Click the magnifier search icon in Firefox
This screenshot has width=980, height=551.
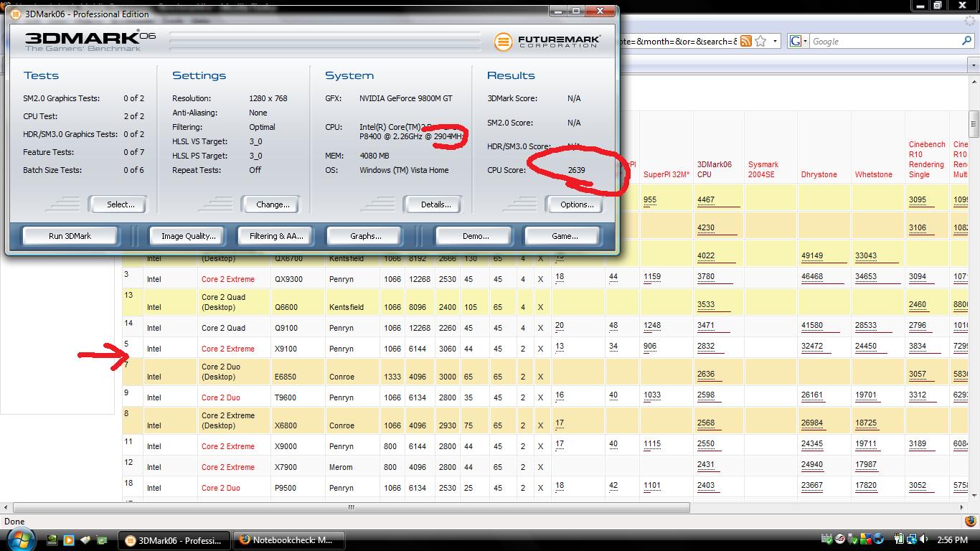pyautogui.click(x=967, y=41)
